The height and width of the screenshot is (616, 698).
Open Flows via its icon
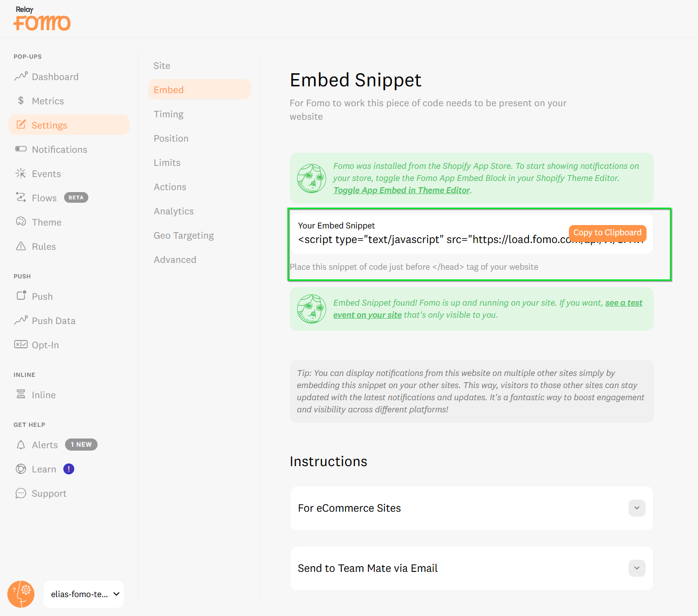point(21,198)
